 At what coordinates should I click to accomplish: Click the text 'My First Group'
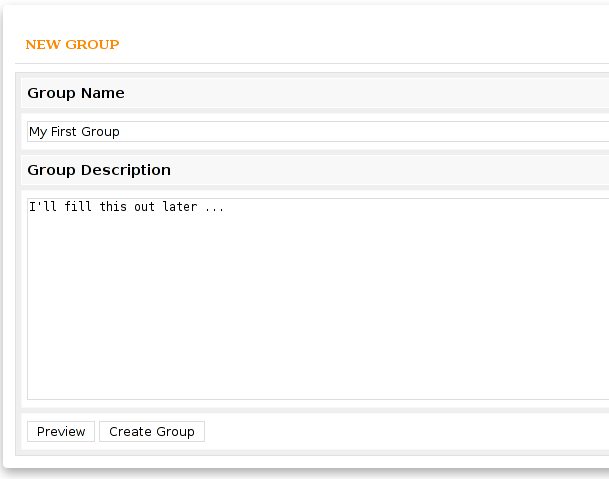point(74,132)
